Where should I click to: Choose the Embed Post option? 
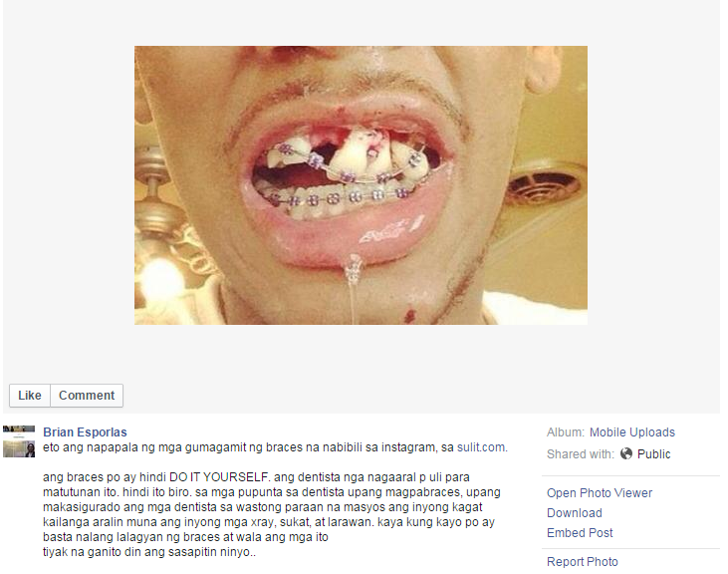coord(580,533)
